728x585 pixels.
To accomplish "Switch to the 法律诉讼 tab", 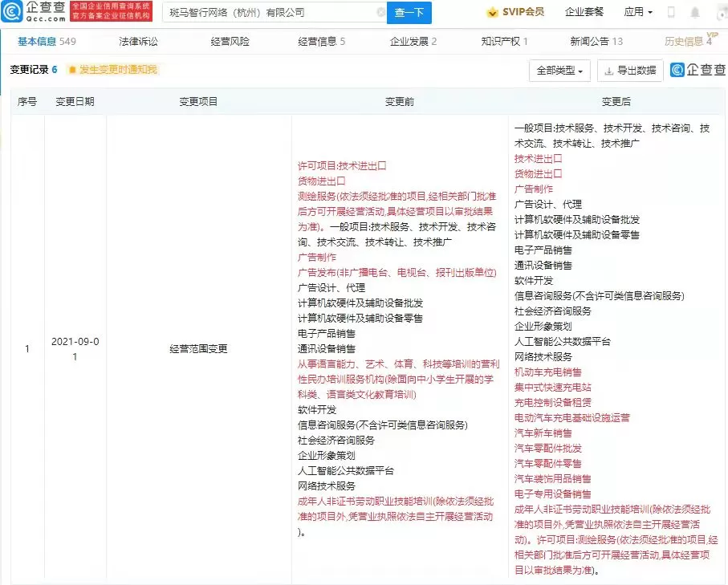I will [x=139, y=41].
